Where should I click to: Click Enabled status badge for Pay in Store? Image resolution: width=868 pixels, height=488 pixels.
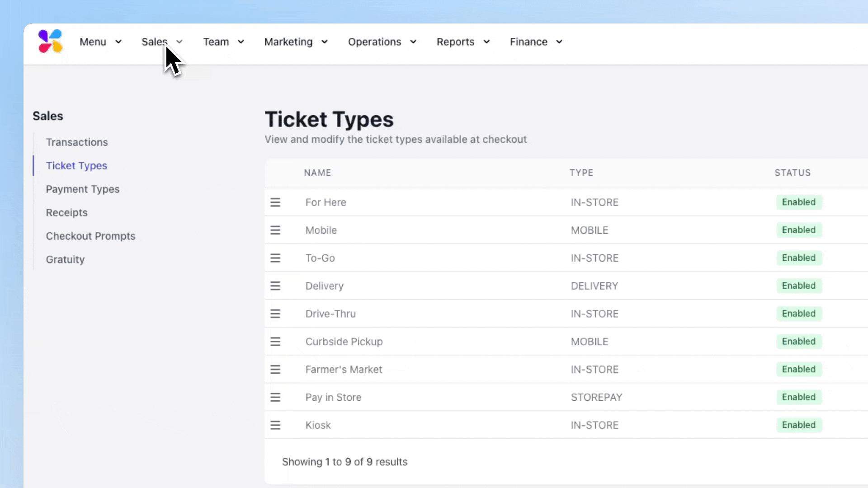point(798,397)
